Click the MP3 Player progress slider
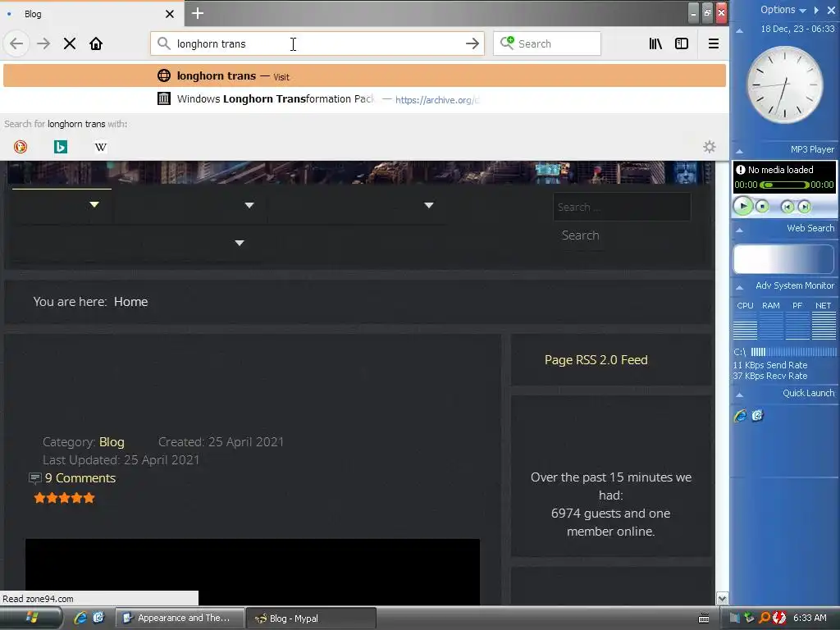This screenshot has width=840, height=630. point(783,185)
